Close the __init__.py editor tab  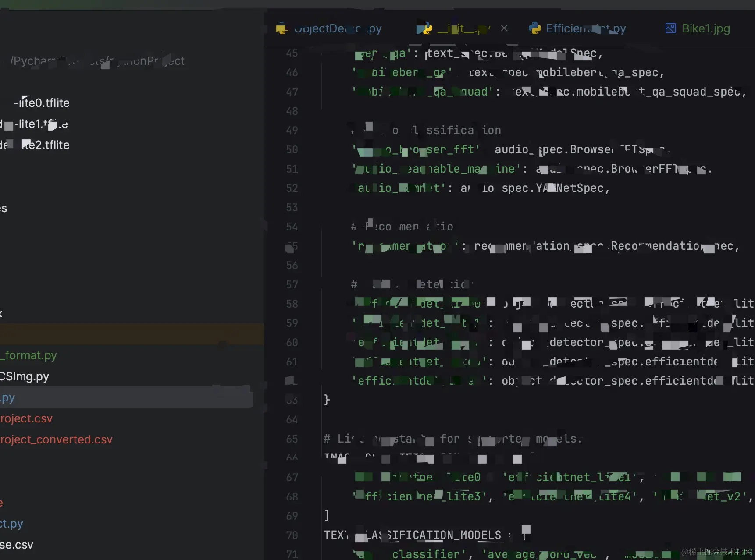504,28
